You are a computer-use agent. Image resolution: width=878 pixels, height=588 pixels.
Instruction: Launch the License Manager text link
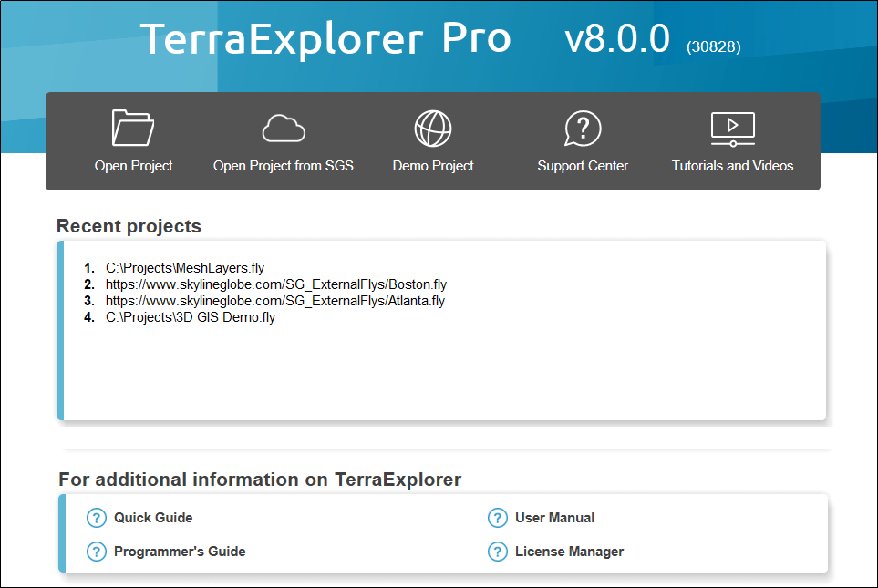point(569,552)
